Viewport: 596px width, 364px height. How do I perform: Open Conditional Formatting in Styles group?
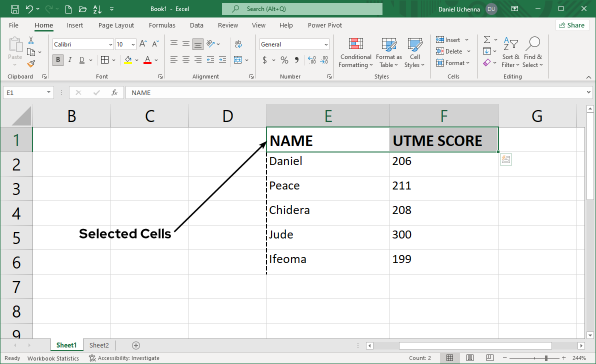[x=355, y=52]
